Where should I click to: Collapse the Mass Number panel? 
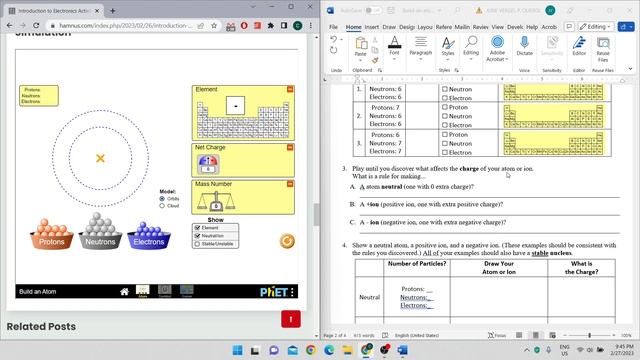[x=290, y=184]
